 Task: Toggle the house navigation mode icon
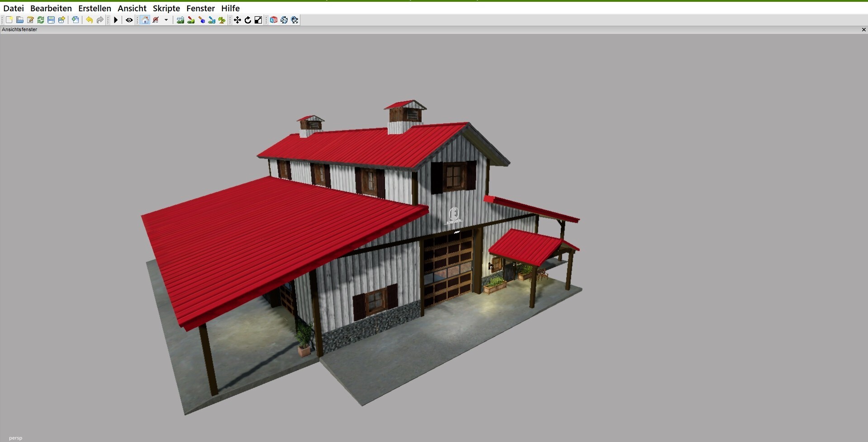click(145, 20)
